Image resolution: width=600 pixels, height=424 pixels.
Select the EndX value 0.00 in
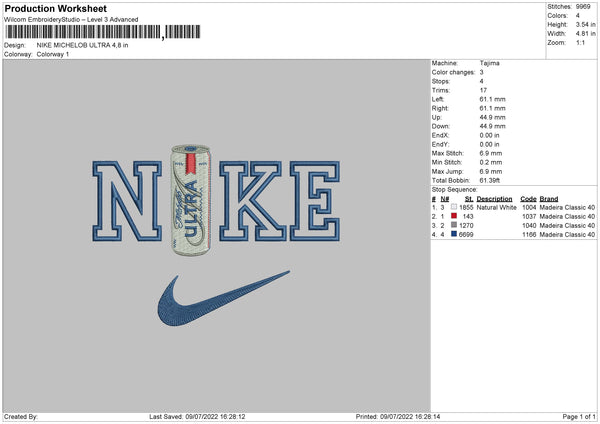click(489, 135)
